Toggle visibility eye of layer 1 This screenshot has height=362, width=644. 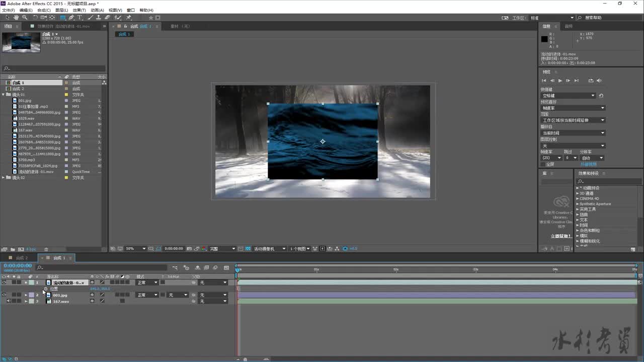click(x=4, y=283)
